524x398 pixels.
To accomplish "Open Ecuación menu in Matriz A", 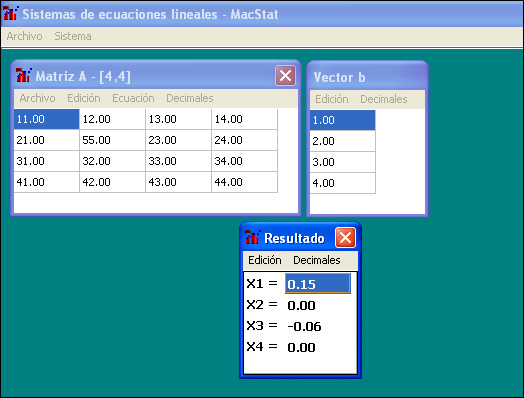I will click(133, 98).
